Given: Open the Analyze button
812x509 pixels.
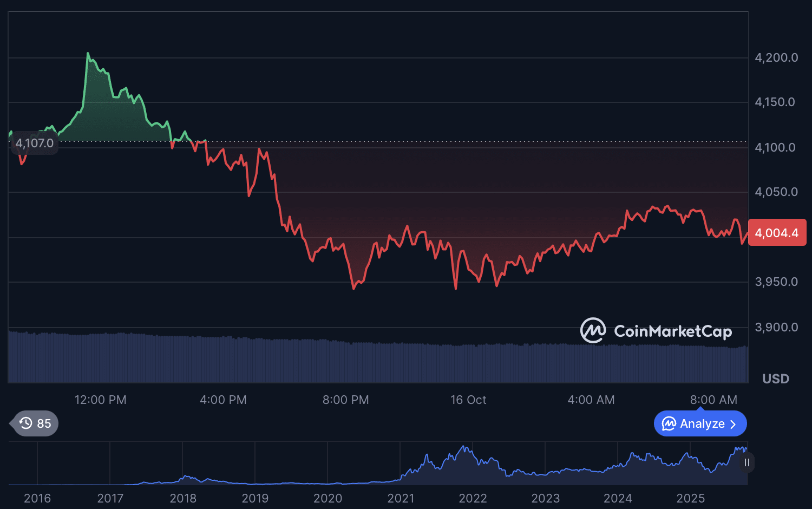Looking at the screenshot, I should (x=700, y=423).
